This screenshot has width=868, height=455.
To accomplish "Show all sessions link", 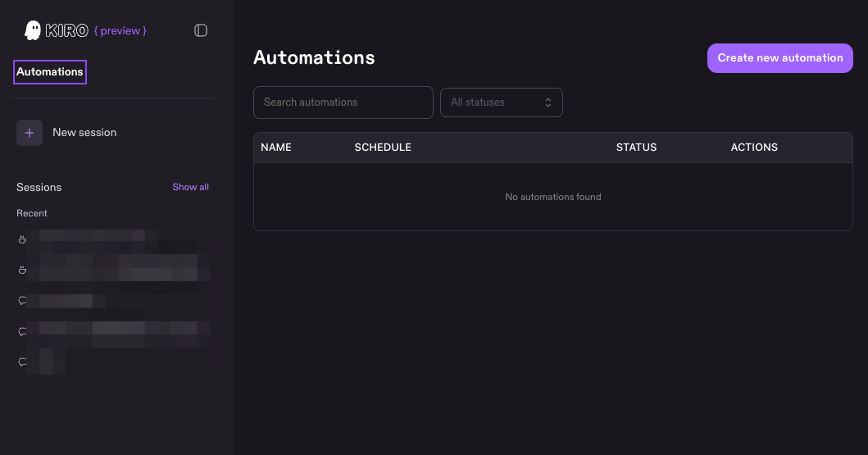I will click(190, 187).
